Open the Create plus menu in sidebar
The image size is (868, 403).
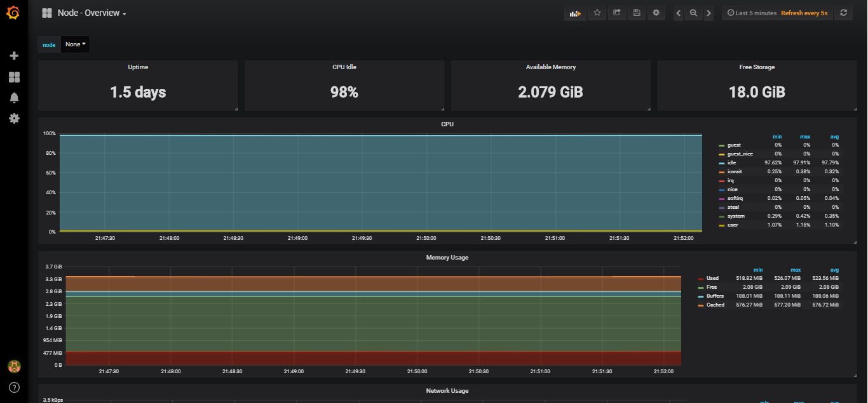(14, 56)
